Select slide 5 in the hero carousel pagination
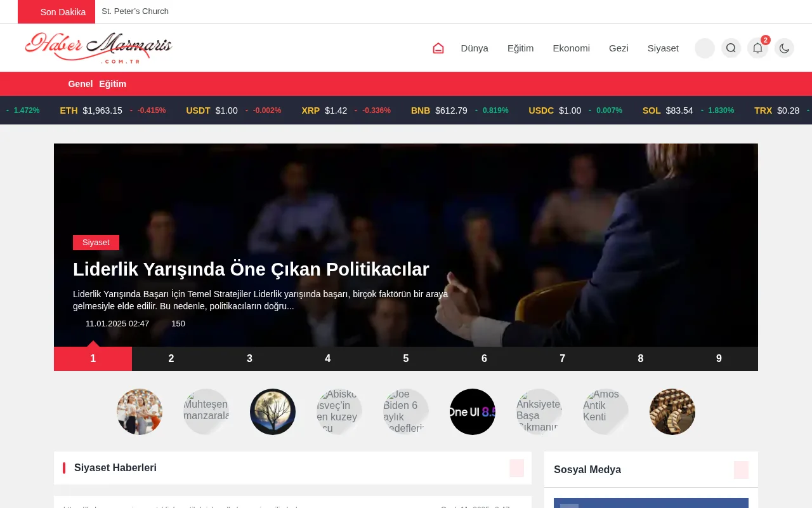 click(x=405, y=358)
